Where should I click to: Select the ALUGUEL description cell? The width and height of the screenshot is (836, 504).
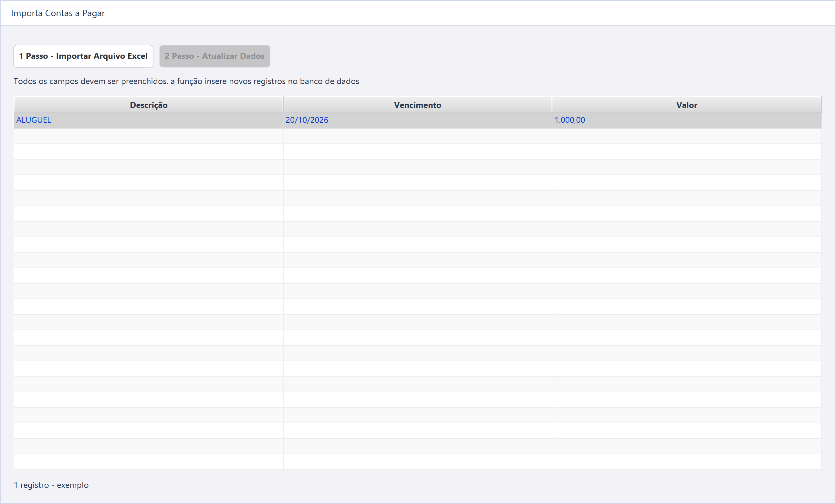coord(149,120)
